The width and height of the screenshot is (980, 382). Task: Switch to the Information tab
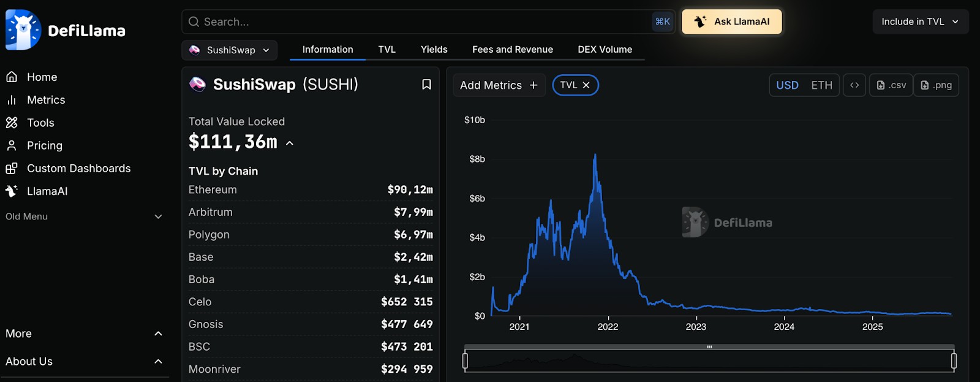[328, 50]
